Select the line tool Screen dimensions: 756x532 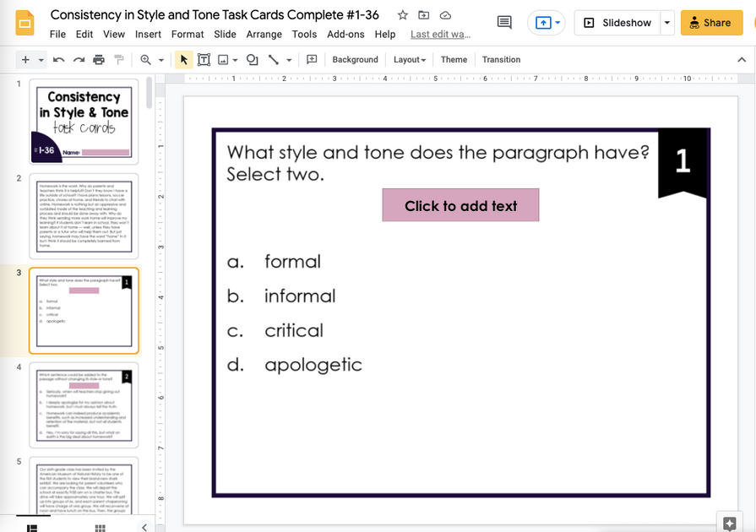tap(274, 59)
